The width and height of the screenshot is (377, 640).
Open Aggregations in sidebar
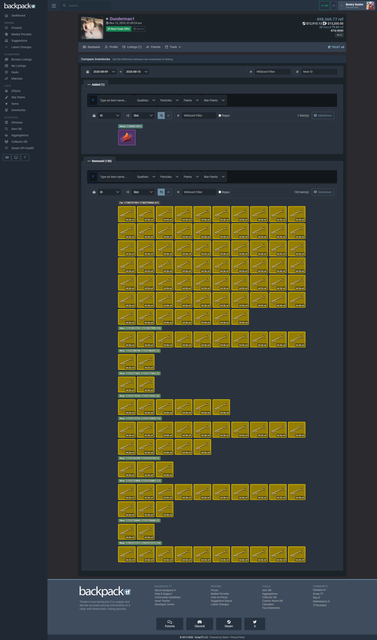pyautogui.click(x=20, y=135)
